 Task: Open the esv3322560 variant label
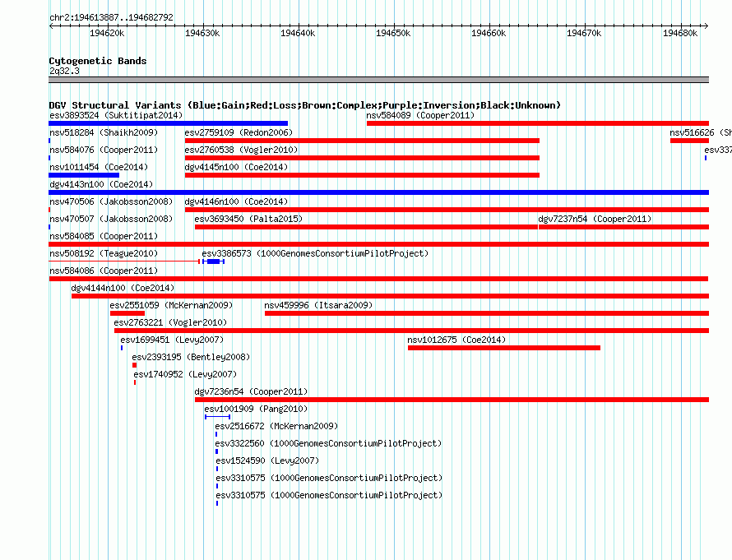point(328,443)
